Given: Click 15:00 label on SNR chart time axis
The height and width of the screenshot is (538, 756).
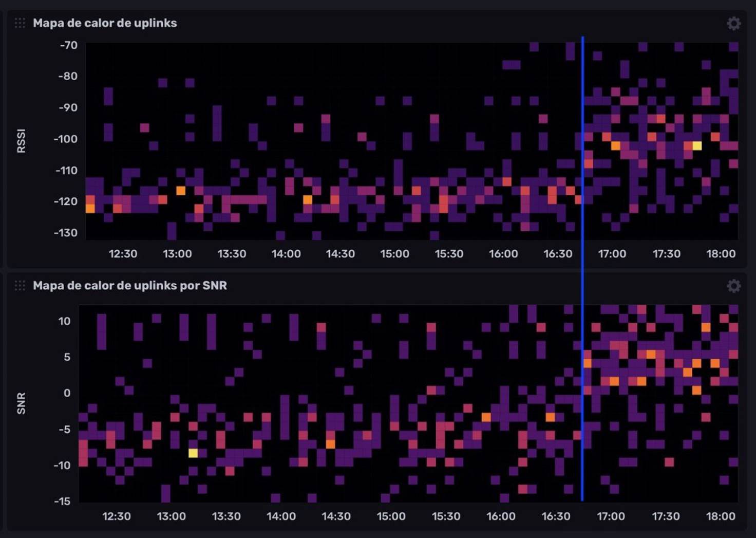Looking at the screenshot, I should [391, 516].
